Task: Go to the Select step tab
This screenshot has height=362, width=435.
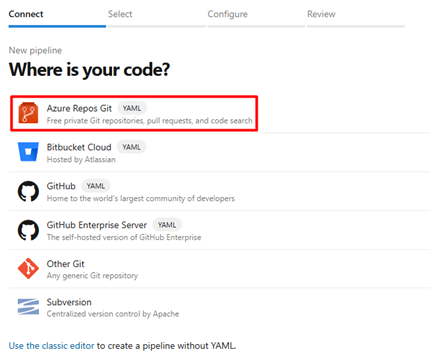Action: (157, 17)
